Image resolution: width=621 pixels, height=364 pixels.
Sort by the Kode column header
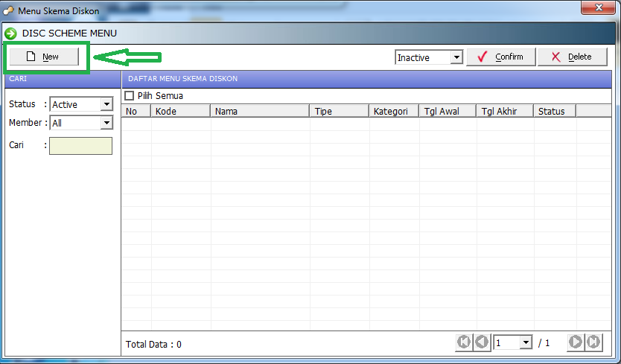point(180,112)
